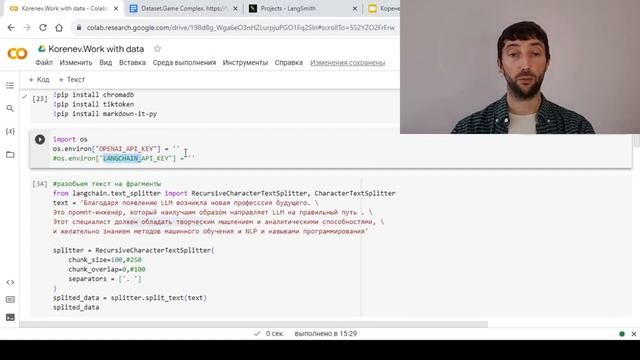Click the comment #разобьем текст на фрагменты

(x=107, y=184)
